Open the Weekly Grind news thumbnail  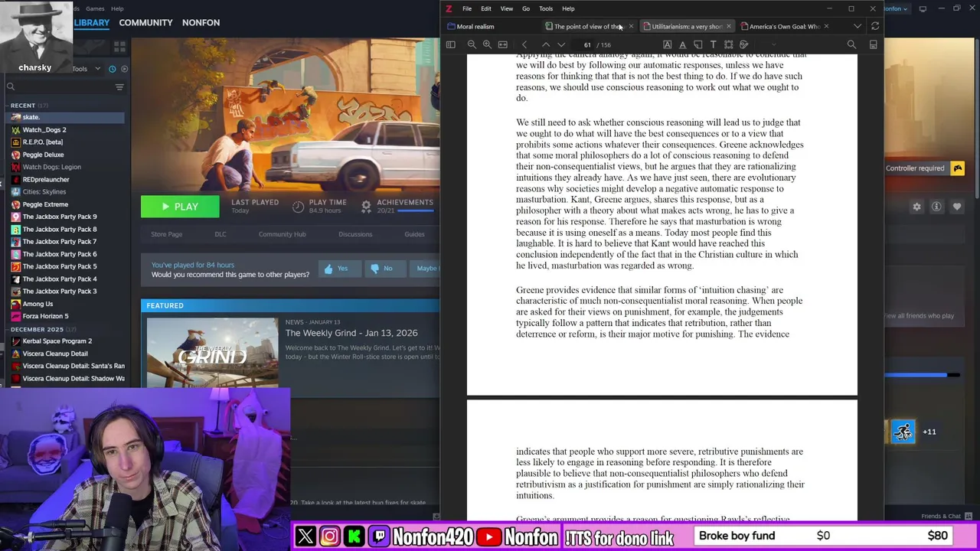point(213,352)
